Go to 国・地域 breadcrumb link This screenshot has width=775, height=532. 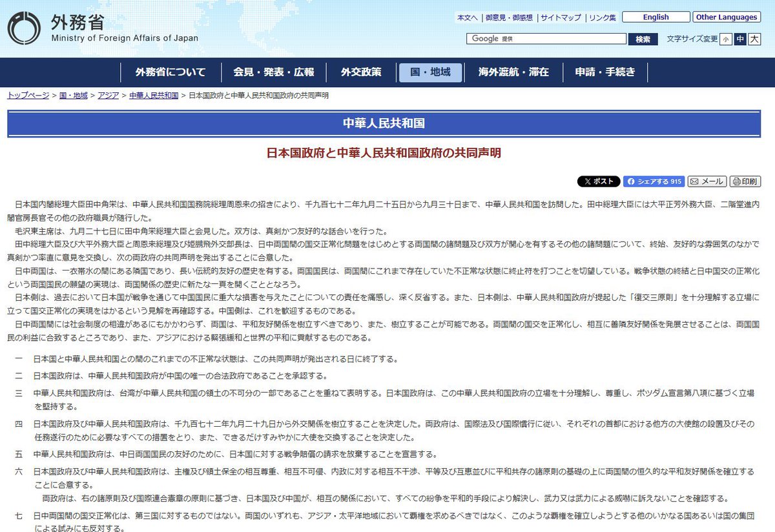pyautogui.click(x=73, y=96)
